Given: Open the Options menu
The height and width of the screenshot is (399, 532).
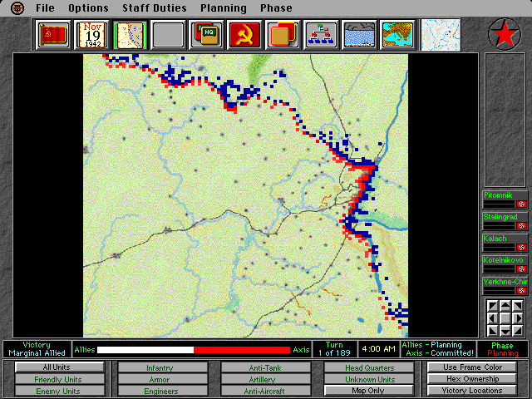Looking at the screenshot, I should (88, 7).
